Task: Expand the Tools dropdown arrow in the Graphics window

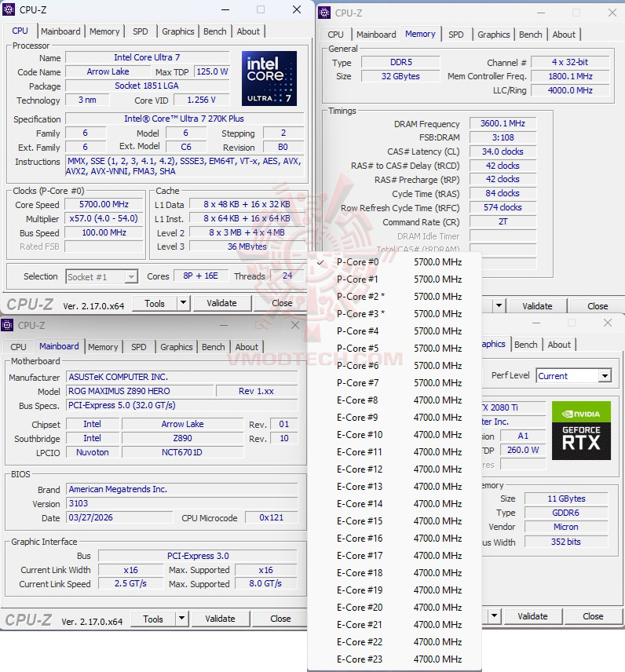Action: 494,615
